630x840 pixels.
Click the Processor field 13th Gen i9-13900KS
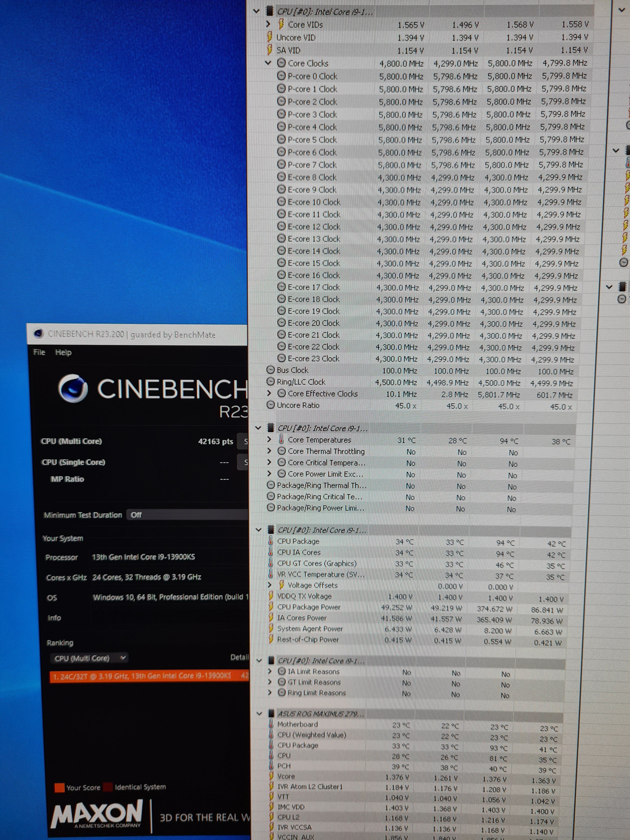pyautogui.click(x=144, y=557)
